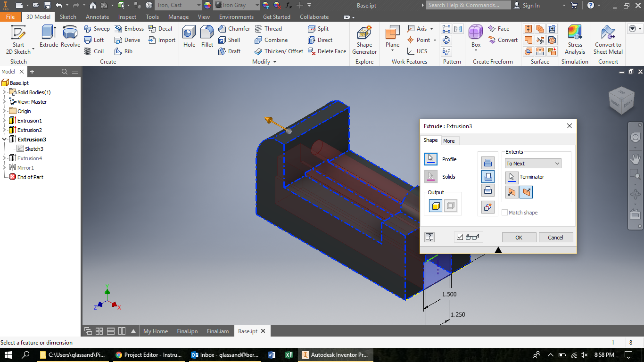Screen dimensions: 644x362
Task: Confirm extrusion with OK
Action: (x=519, y=238)
